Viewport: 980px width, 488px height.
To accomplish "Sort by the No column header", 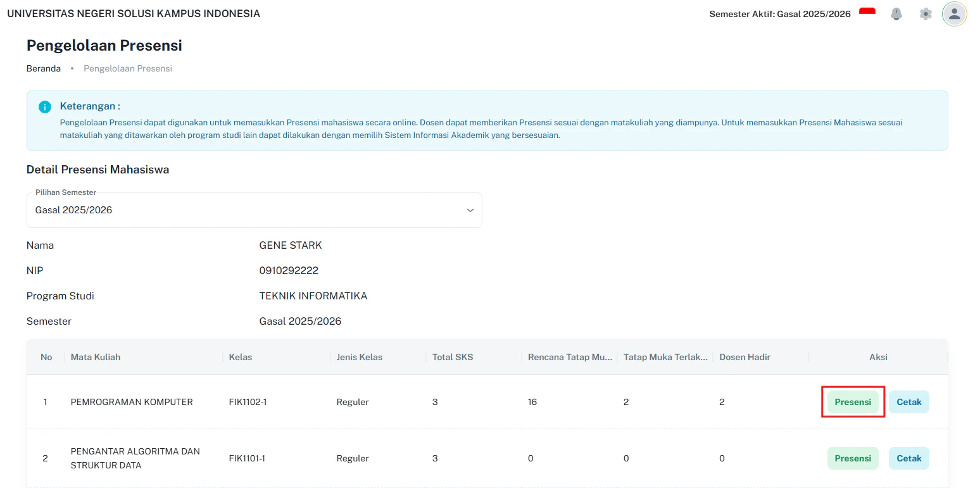I will tap(46, 357).
